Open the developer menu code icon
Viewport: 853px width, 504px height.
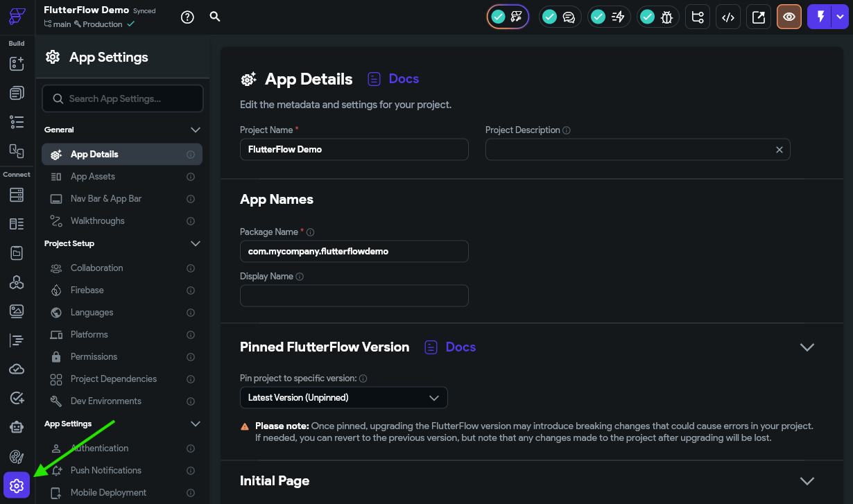point(728,17)
